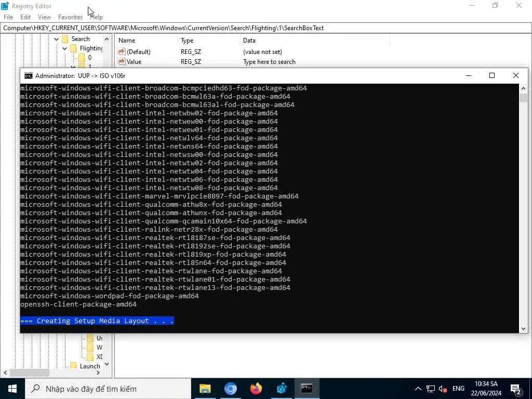Click the string icon beside Value
Screen dimensions: 532x399
point(122,61)
